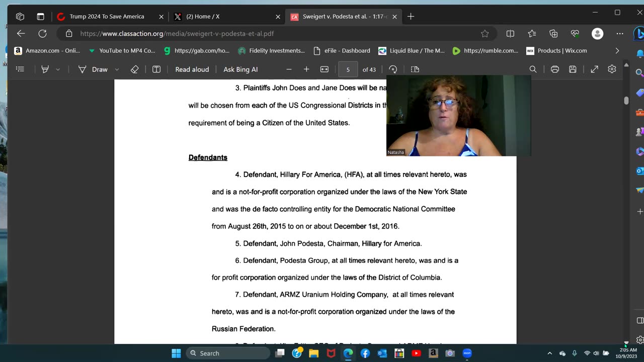Show hidden system tray icons
The image size is (644, 362).
click(x=549, y=353)
